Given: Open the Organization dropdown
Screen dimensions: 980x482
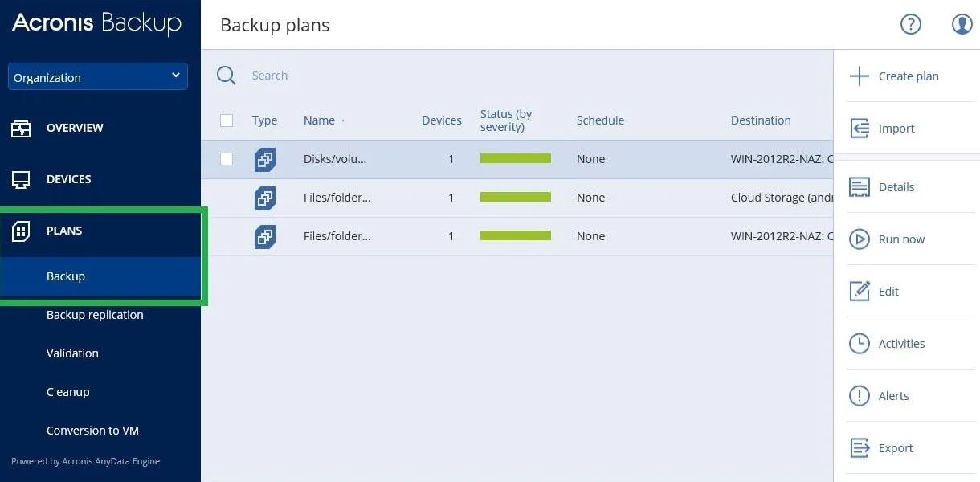Looking at the screenshot, I should tap(98, 77).
